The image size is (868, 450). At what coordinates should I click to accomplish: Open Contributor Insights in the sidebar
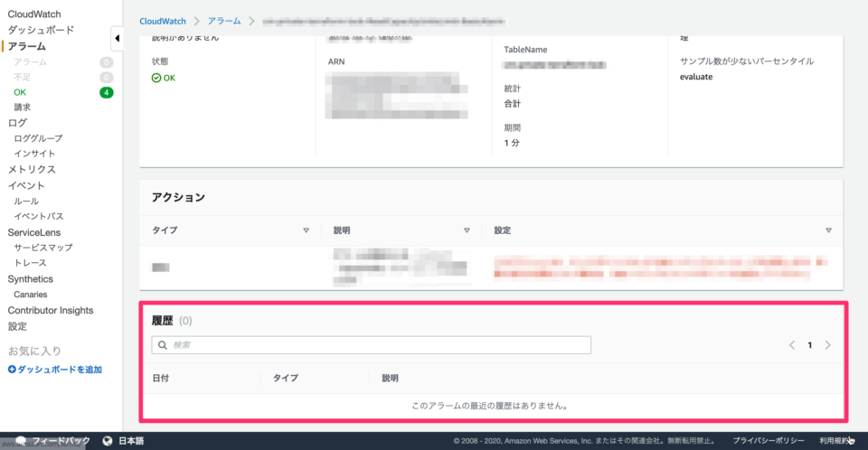[x=51, y=311]
